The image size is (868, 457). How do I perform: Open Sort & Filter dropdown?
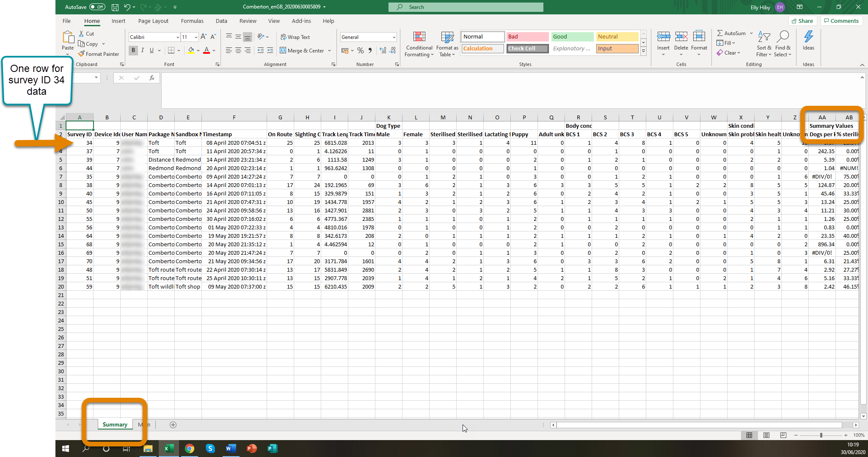coord(764,44)
